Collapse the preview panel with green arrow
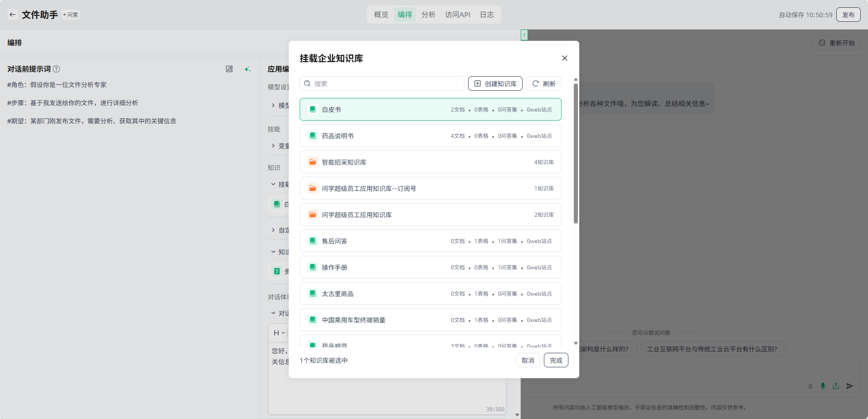Screen dimensions: 868x419 (x=524, y=35)
